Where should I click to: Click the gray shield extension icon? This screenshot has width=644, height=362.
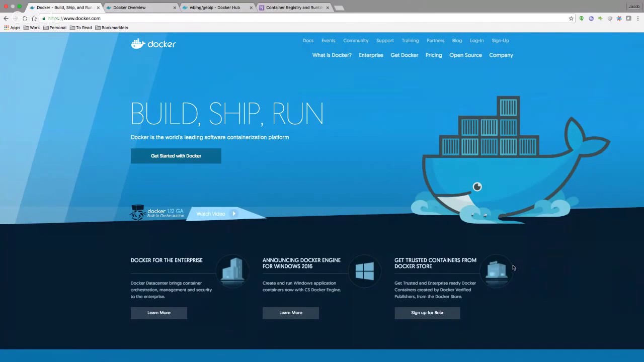[x=628, y=19]
